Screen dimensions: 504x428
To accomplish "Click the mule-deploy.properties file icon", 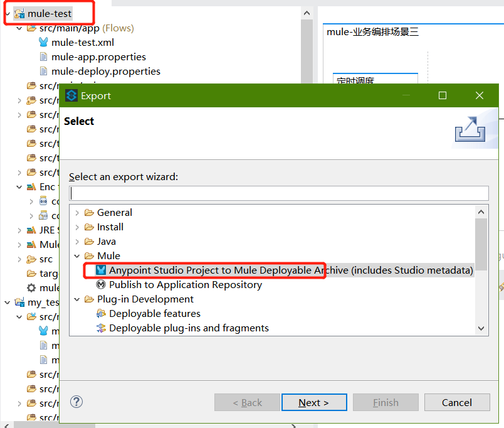I will coord(43,72).
